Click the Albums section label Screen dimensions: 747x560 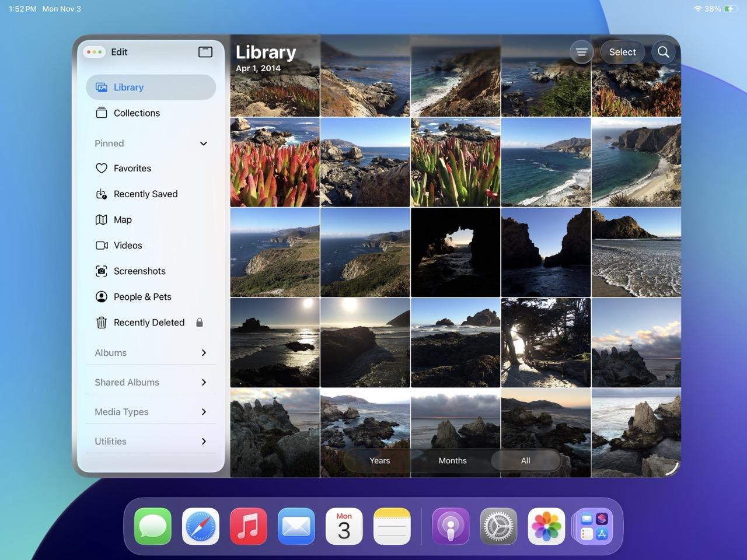(111, 353)
